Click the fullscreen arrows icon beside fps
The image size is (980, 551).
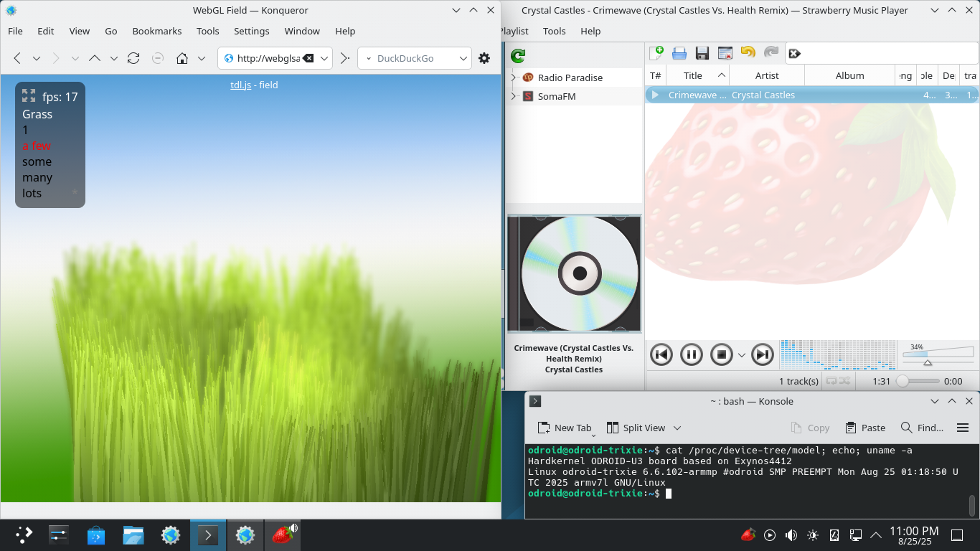[x=29, y=95]
